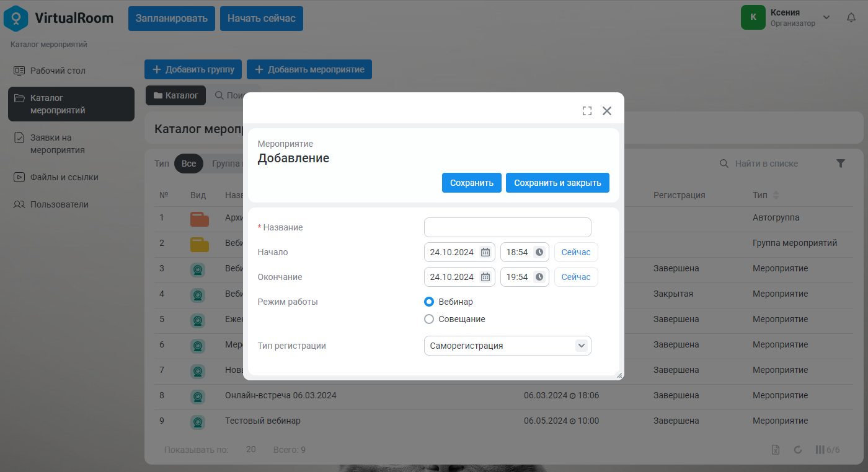This screenshot has width=868, height=472.
Task: Focus the Название text field
Action: pyautogui.click(x=508, y=227)
